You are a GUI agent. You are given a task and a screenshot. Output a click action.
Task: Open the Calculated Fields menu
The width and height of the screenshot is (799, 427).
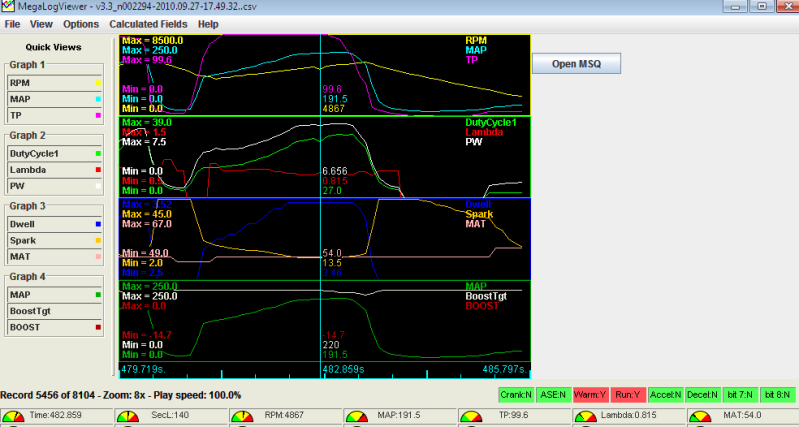click(x=149, y=23)
